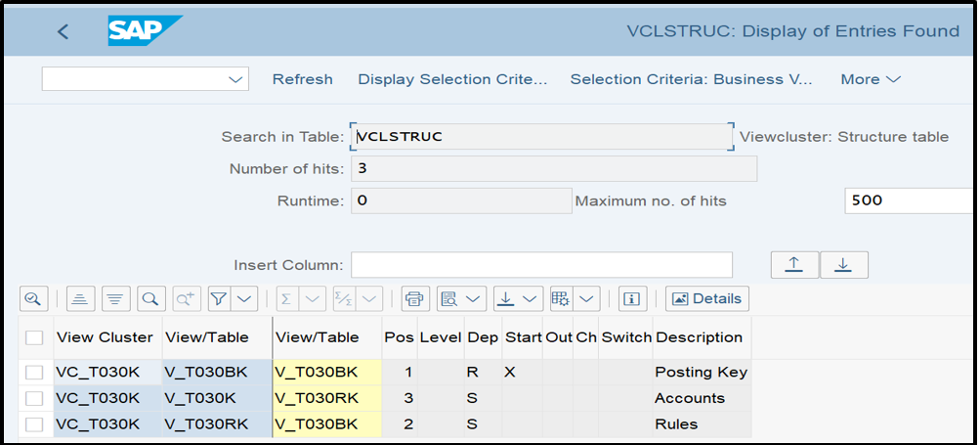Click Display Selection Criteria
Image resolution: width=980 pixels, height=445 pixels.
(452, 79)
